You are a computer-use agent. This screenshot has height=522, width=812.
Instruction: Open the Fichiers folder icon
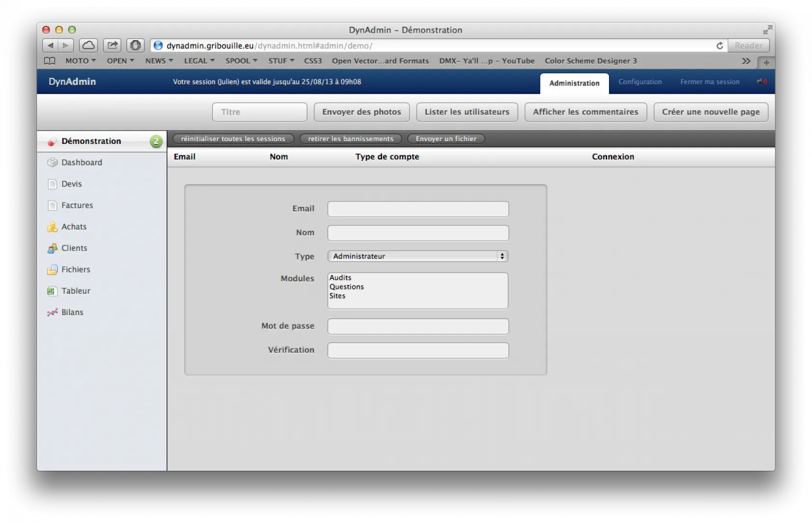[x=52, y=270]
